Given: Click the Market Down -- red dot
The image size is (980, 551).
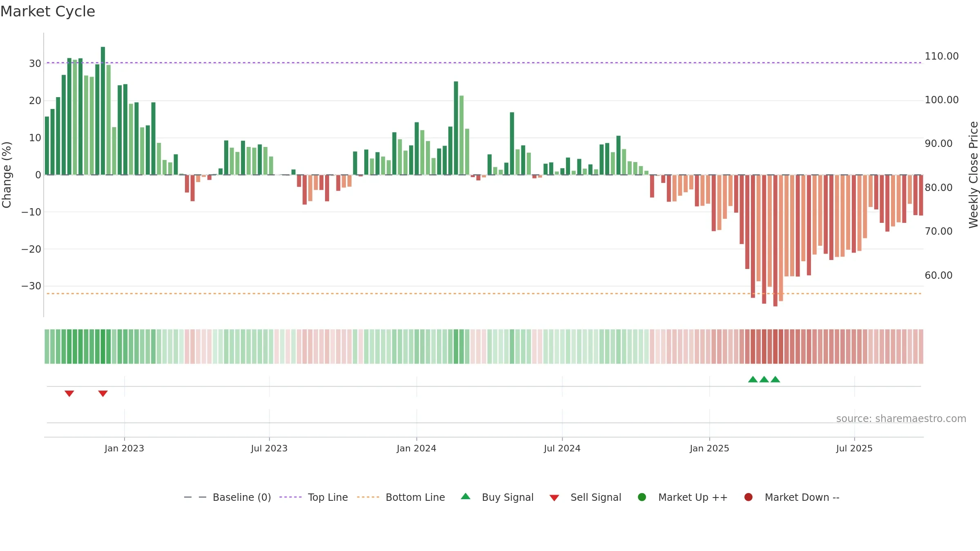Looking at the screenshot, I should 748,497.
